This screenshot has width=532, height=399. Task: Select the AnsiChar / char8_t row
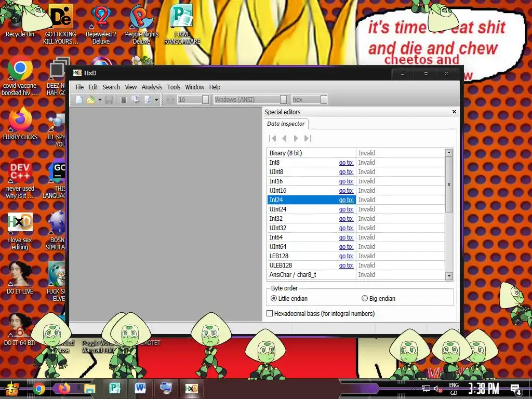click(x=356, y=275)
